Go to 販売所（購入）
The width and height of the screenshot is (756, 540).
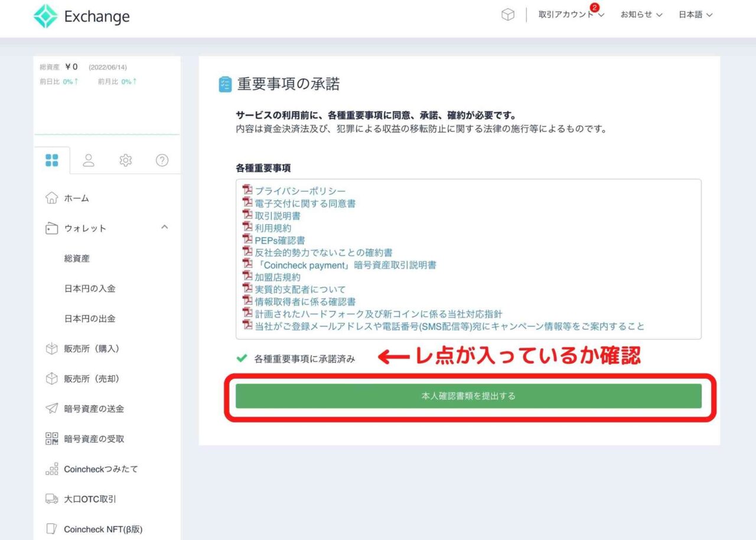92,349
